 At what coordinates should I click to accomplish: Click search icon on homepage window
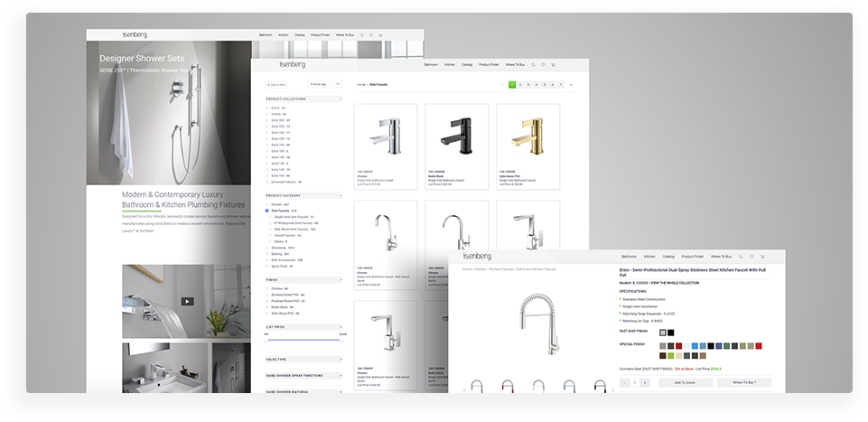pyautogui.click(x=361, y=35)
